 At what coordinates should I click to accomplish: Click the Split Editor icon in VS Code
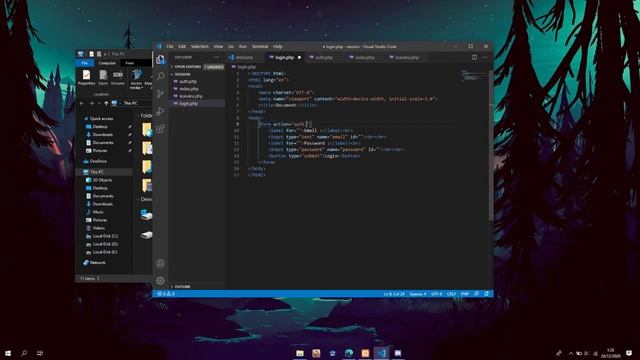[x=474, y=58]
